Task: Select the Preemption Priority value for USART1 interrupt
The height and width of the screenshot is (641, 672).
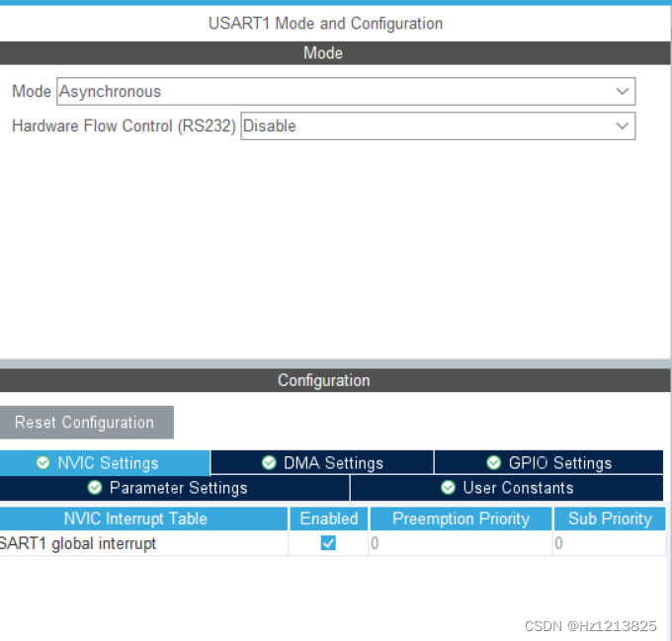Action: click(461, 543)
